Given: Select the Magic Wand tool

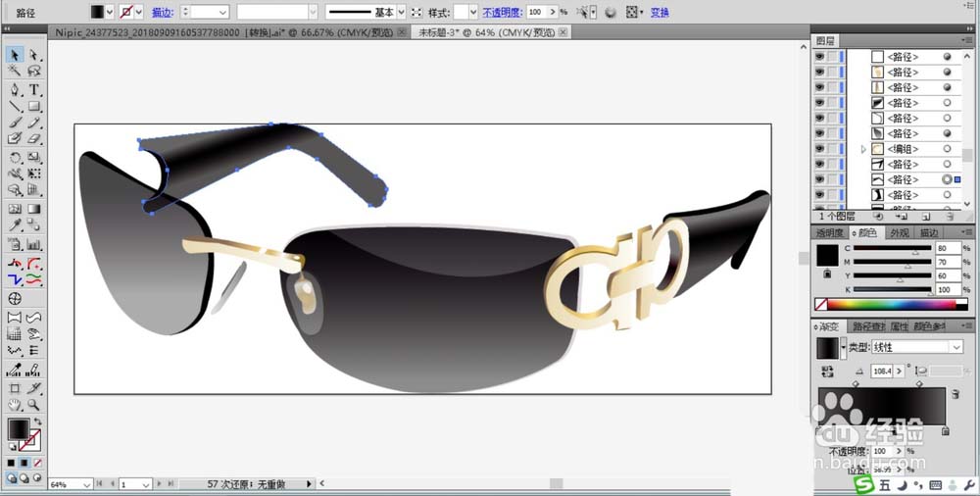Looking at the screenshot, I should 15,71.
